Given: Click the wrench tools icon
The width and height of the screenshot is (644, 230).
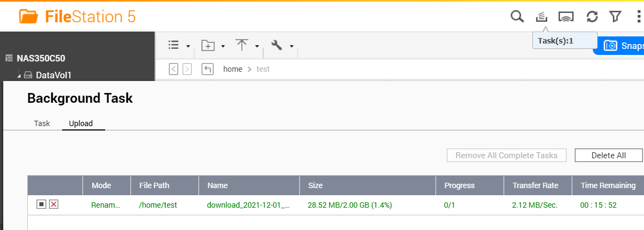Looking at the screenshot, I should pyautogui.click(x=277, y=45).
